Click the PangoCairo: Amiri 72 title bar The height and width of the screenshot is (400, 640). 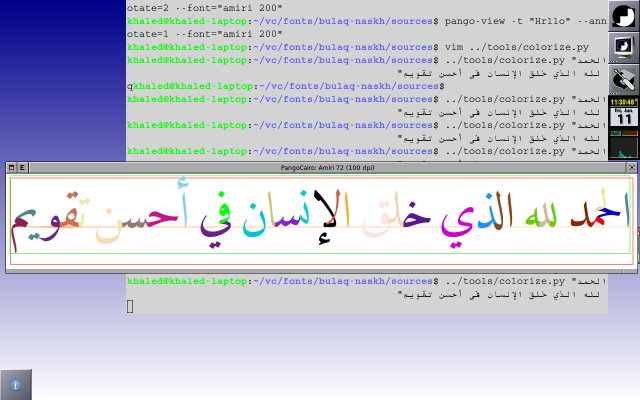pos(320,168)
